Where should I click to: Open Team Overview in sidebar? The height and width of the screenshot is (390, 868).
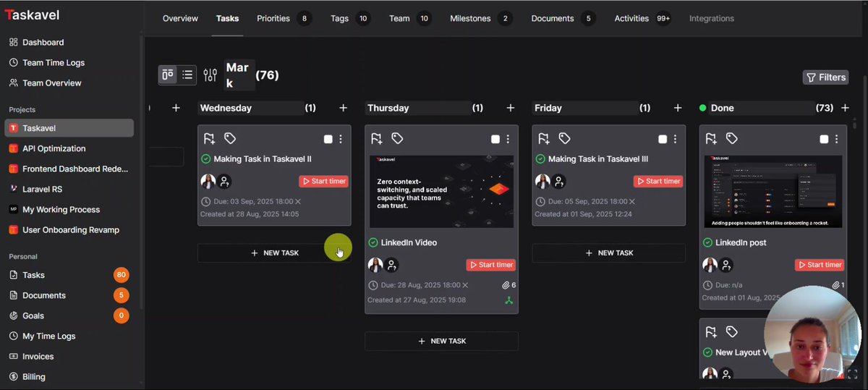(51, 82)
